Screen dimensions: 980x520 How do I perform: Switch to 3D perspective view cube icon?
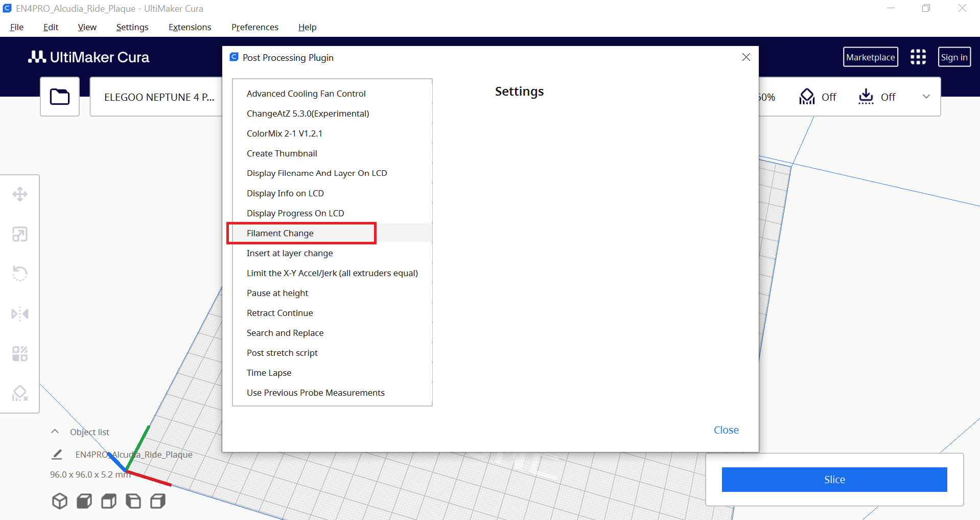pyautogui.click(x=60, y=501)
